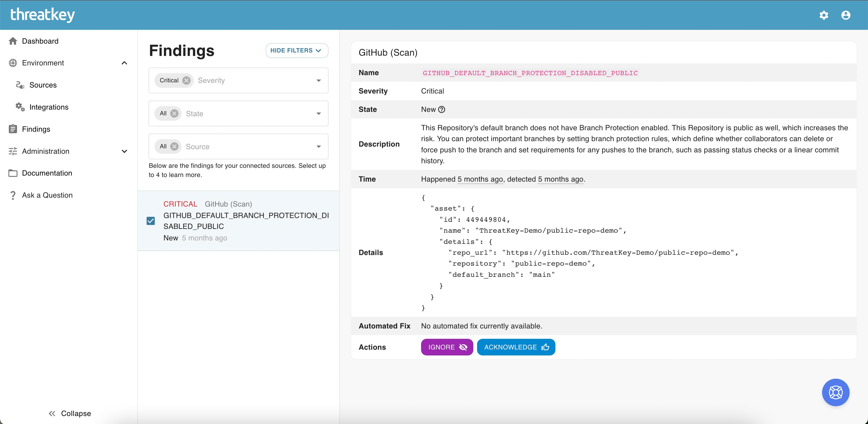Image resolution: width=868 pixels, height=424 pixels.
Task: Open settings gear in header
Action: (x=824, y=15)
